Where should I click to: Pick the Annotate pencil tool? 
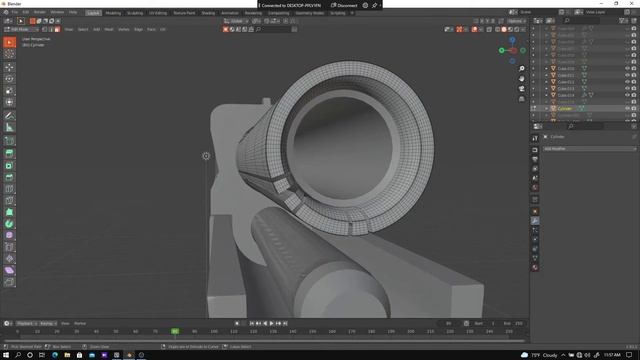(9, 116)
